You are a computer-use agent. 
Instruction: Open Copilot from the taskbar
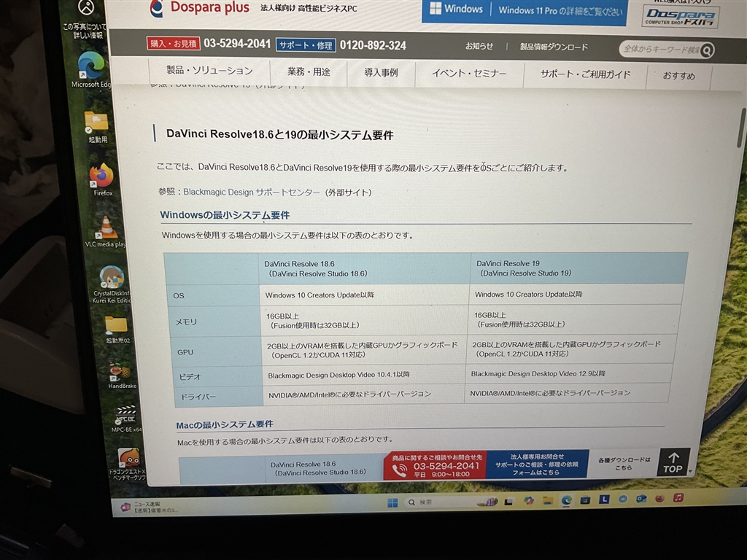coord(528,500)
